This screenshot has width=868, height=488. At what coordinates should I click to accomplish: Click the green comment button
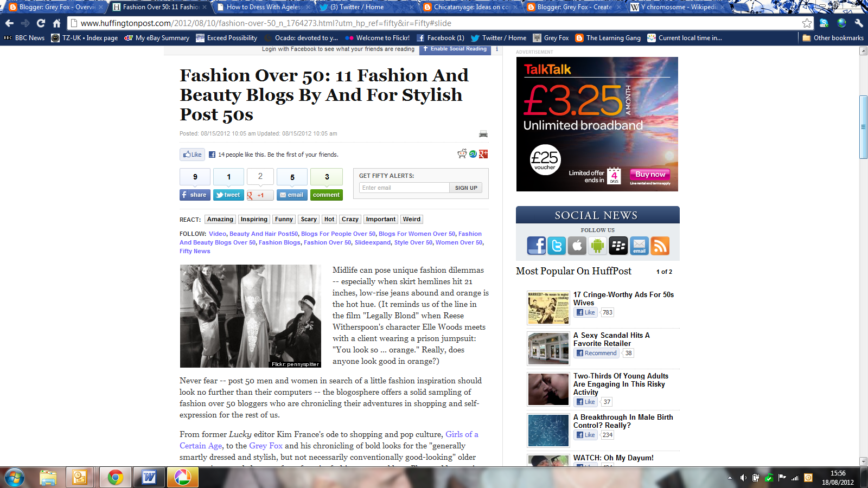point(327,195)
